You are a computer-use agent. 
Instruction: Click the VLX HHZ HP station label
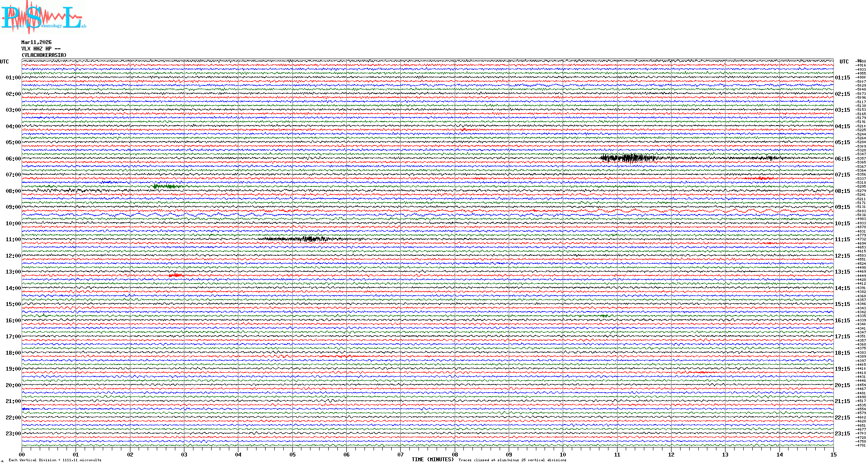tap(41, 49)
